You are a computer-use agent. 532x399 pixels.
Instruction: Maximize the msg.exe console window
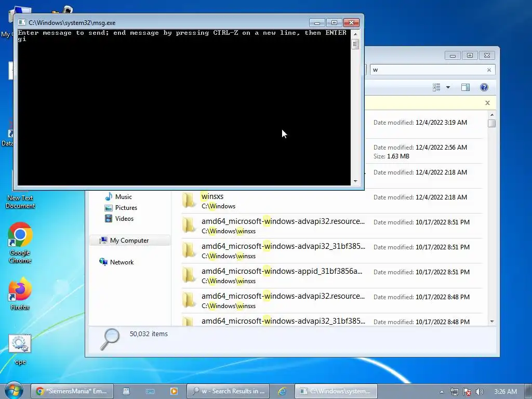(x=334, y=23)
